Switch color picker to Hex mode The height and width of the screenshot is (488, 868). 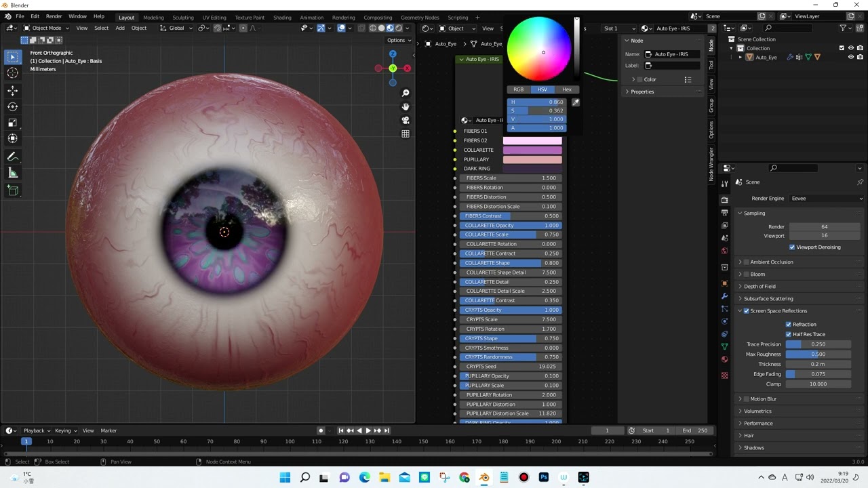coord(567,89)
